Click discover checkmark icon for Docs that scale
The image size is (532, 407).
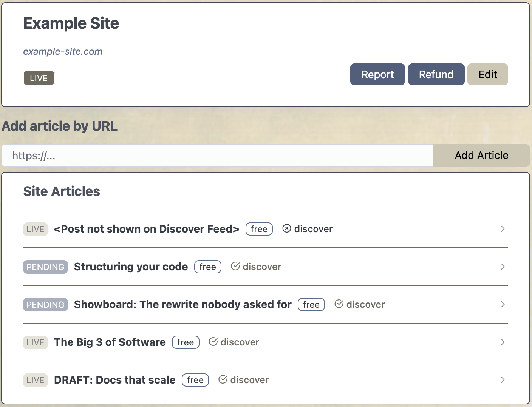(223, 379)
